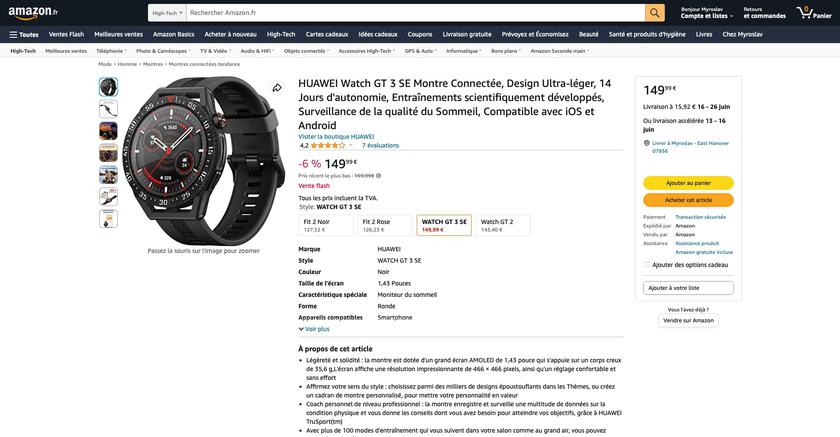
Task: Click the info icon next to crossed-out price
Action: click(x=379, y=176)
